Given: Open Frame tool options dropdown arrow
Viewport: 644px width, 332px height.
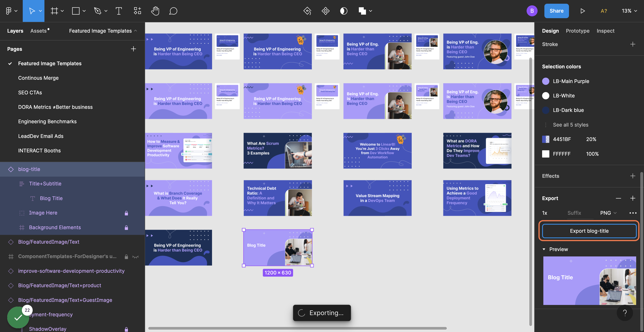Looking at the screenshot, I should pyautogui.click(x=62, y=11).
